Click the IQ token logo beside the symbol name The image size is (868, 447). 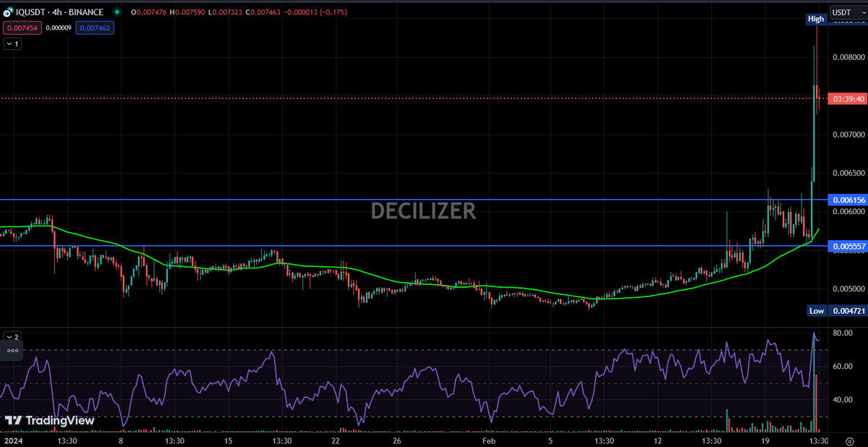click(7, 12)
